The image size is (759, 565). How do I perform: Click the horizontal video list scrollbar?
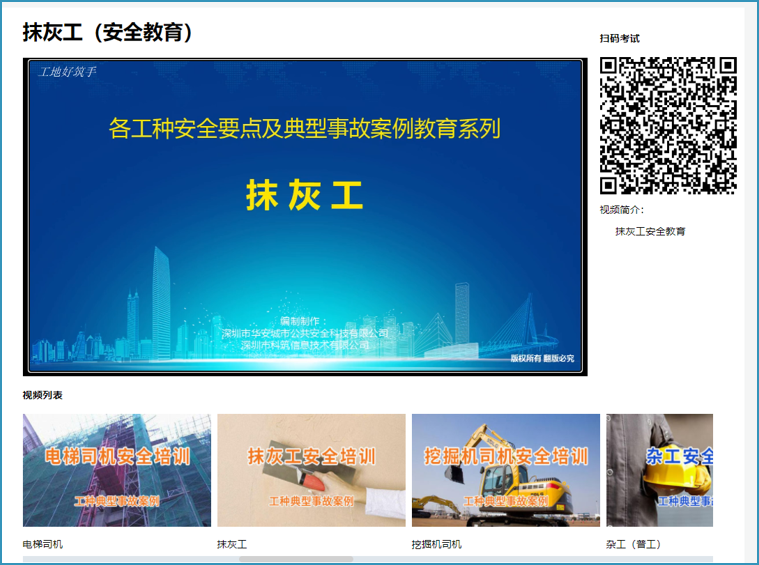296,559
